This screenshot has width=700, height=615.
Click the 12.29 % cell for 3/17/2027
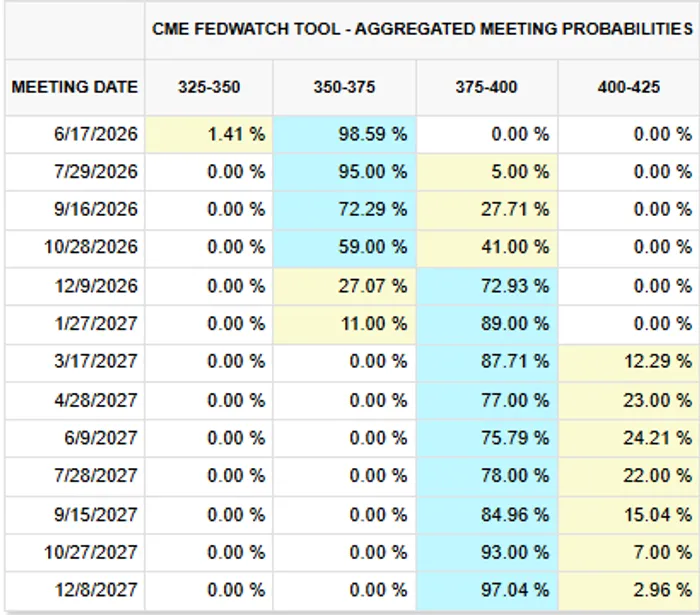pos(629,362)
